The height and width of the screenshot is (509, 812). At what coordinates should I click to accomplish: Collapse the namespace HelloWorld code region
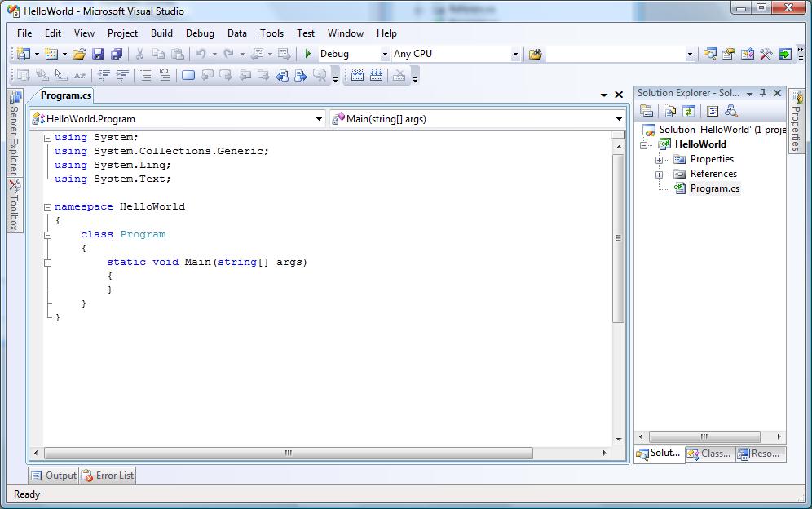(47, 207)
